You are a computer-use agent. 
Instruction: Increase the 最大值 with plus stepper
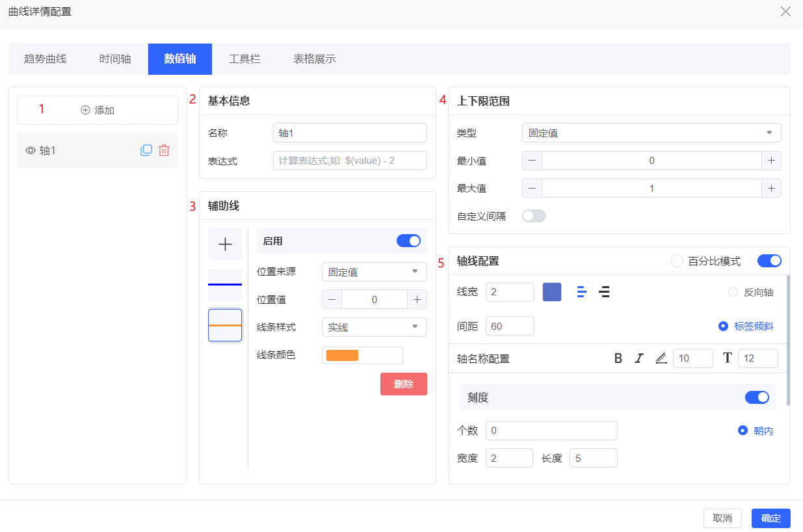pyautogui.click(x=771, y=188)
